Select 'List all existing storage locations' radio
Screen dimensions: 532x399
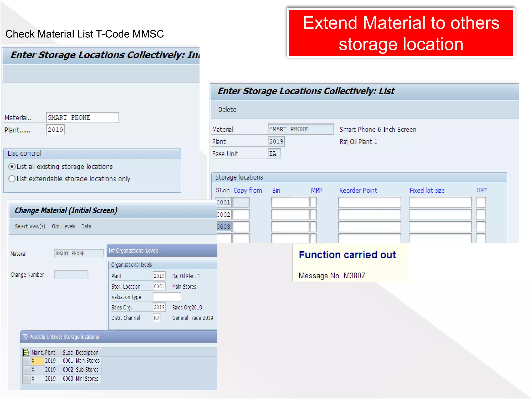12,167
